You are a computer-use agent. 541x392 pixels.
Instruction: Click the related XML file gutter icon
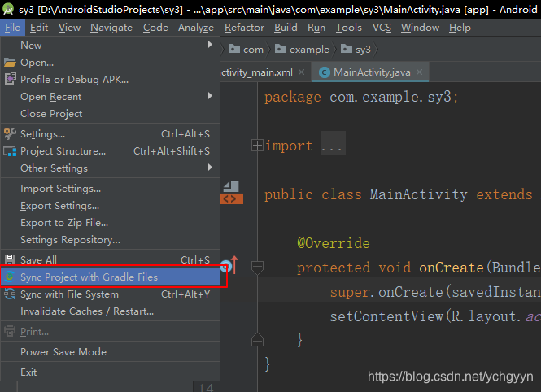[232, 193]
